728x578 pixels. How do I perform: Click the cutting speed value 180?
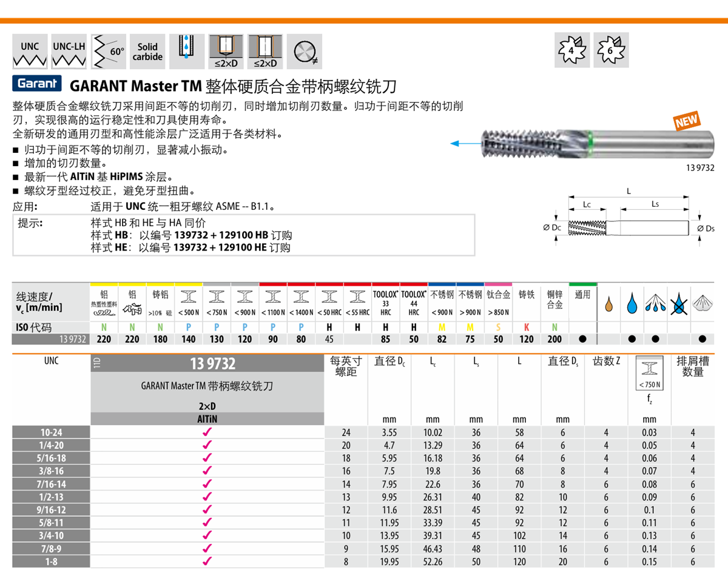(x=160, y=340)
